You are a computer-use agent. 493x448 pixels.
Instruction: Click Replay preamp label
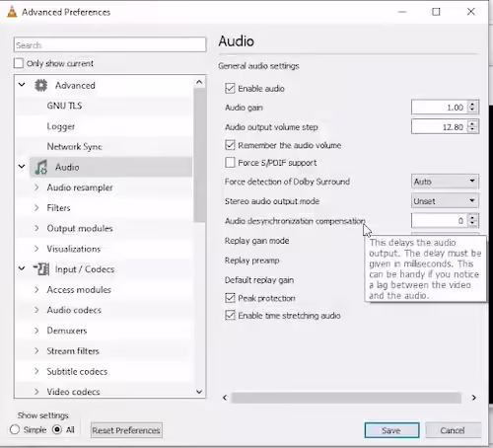point(251,261)
